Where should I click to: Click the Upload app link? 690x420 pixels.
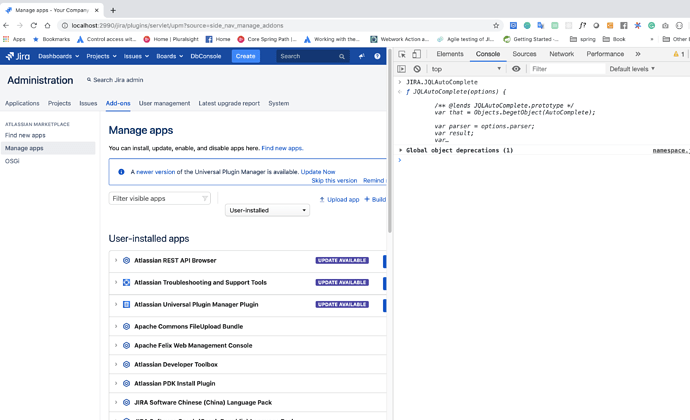339,199
